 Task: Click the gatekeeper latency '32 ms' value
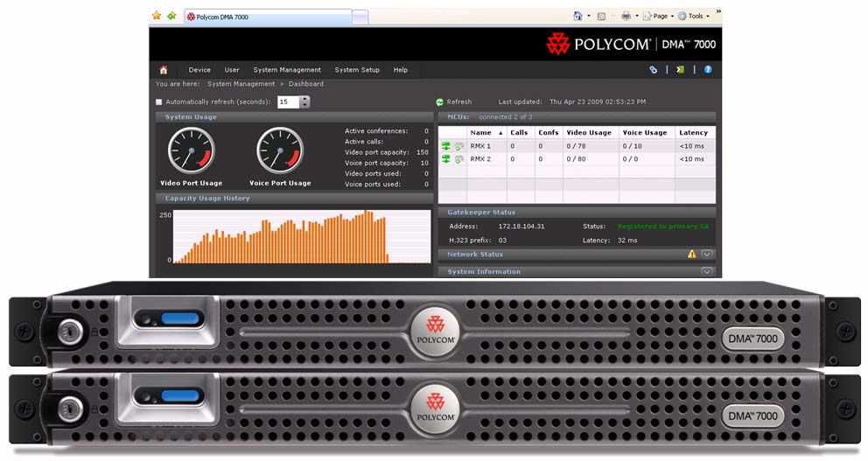click(627, 241)
